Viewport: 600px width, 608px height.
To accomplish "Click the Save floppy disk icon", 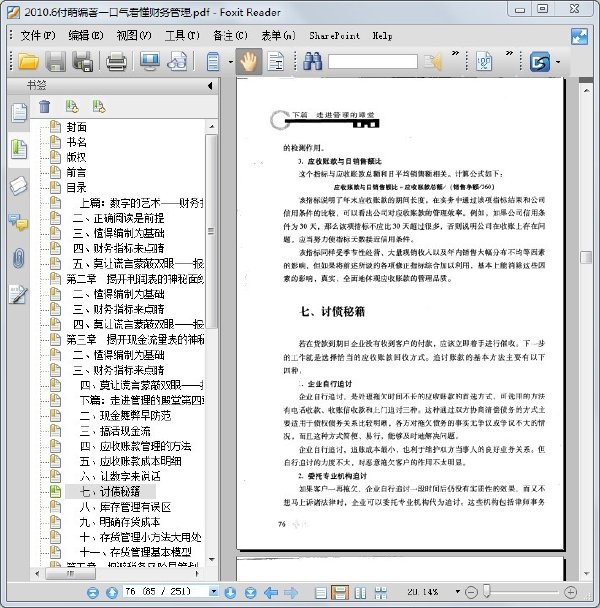I will point(55,61).
